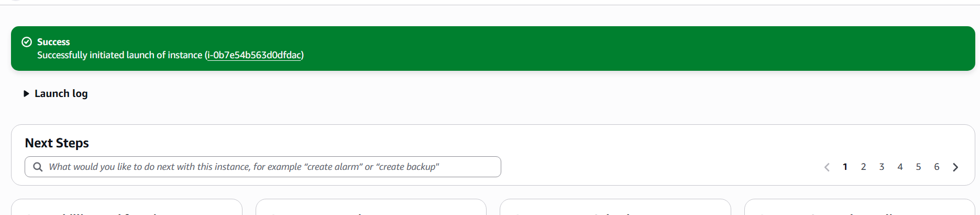This screenshot has width=980, height=215.
Task: Switch to page 3 in pagination
Action: coord(882,167)
